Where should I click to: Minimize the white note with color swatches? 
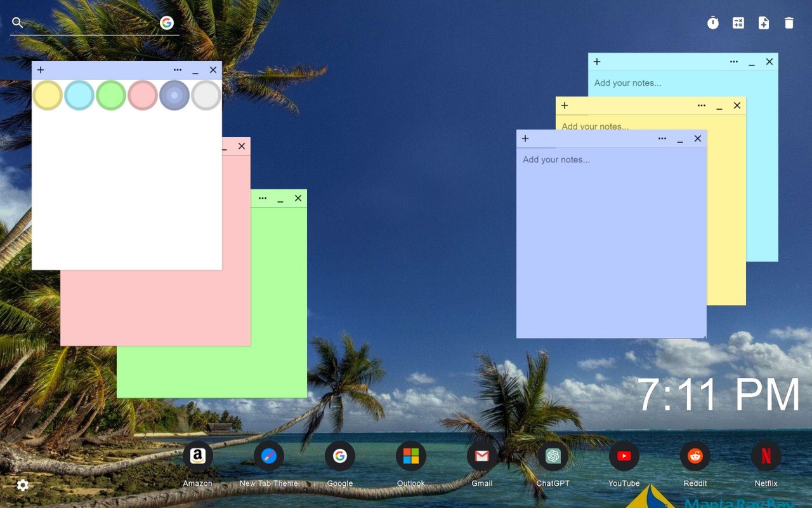(x=195, y=71)
